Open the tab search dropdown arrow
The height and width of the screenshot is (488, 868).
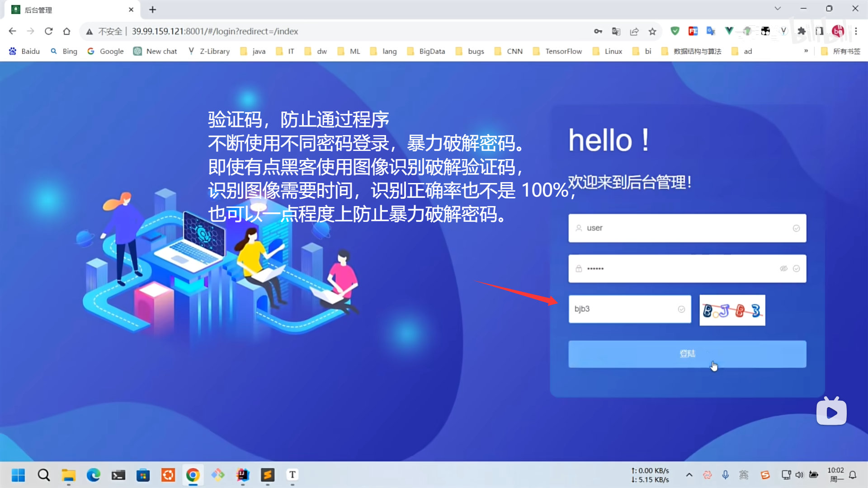coord(778,9)
